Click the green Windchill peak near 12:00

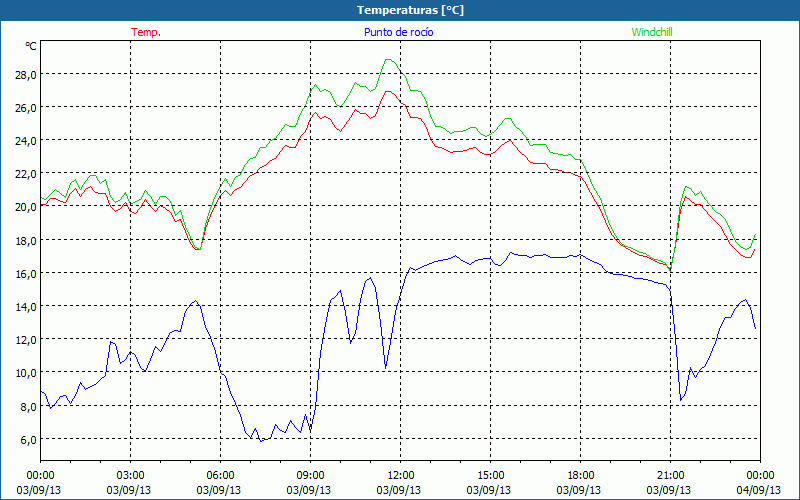[x=389, y=60]
